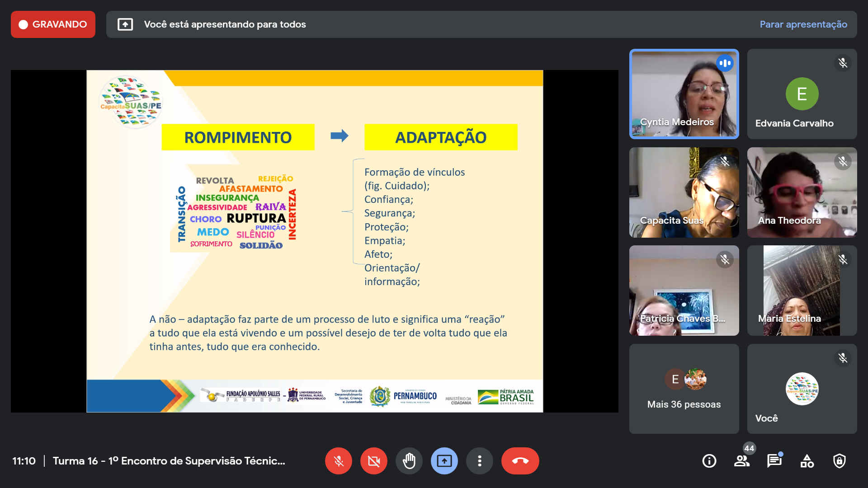
Task: Click Edvania Carvalho participant tile
Action: tap(802, 94)
